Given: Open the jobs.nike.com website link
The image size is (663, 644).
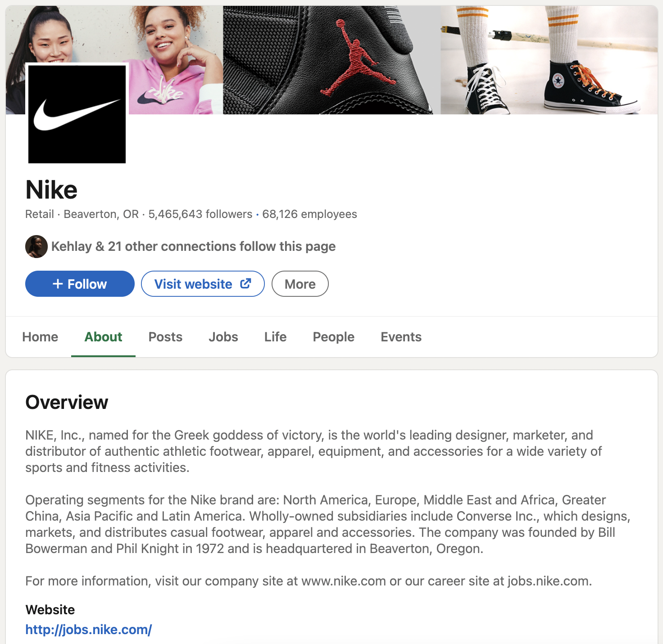Looking at the screenshot, I should pyautogui.click(x=89, y=630).
